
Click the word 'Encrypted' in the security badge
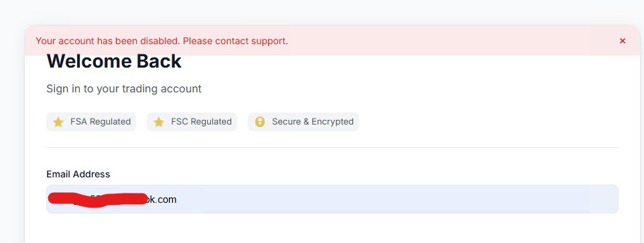click(332, 122)
